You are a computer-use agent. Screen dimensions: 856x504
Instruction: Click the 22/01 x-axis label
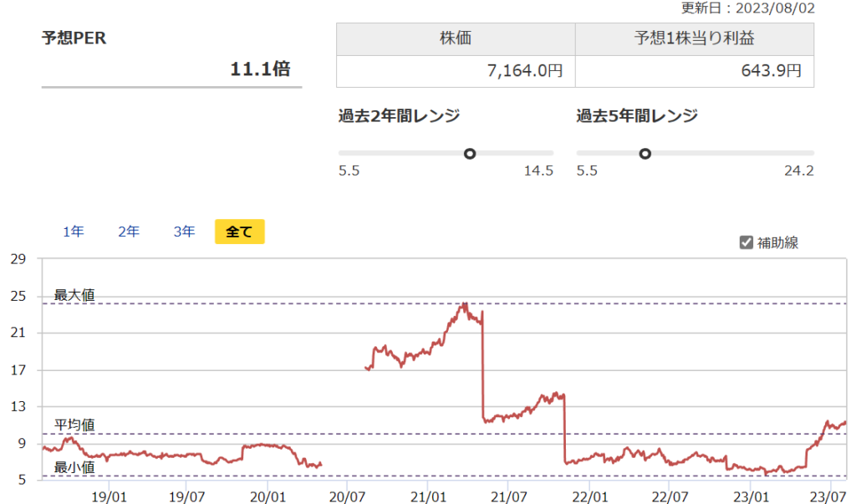(x=589, y=497)
